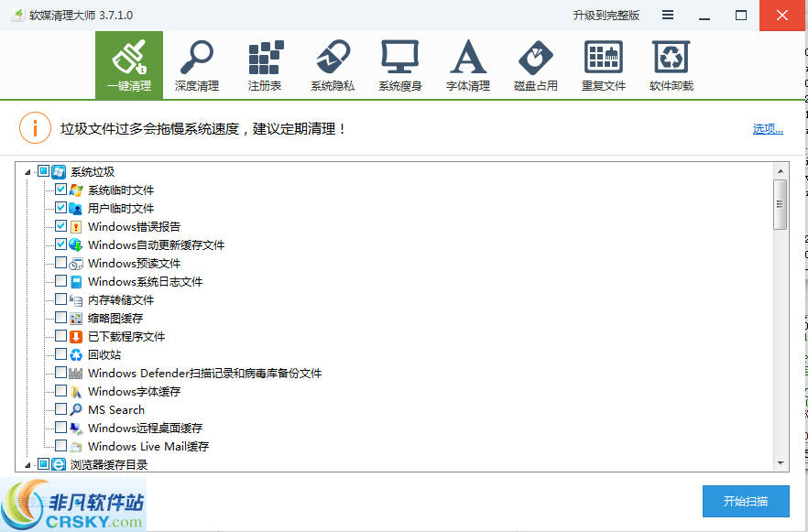Launch the 系统瘦身 slimming tool
The height and width of the screenshot is (532, 808).
pos(400,64)
